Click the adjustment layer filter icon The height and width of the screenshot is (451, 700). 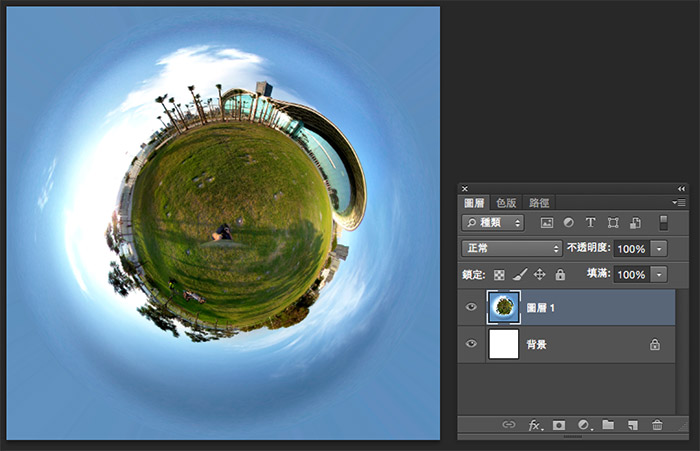pos(568,222)
